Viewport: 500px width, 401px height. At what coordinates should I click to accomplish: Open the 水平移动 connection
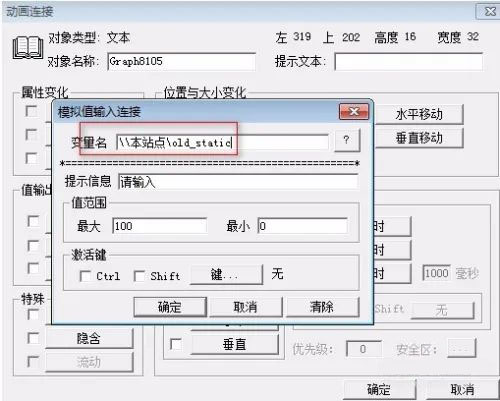419,115
